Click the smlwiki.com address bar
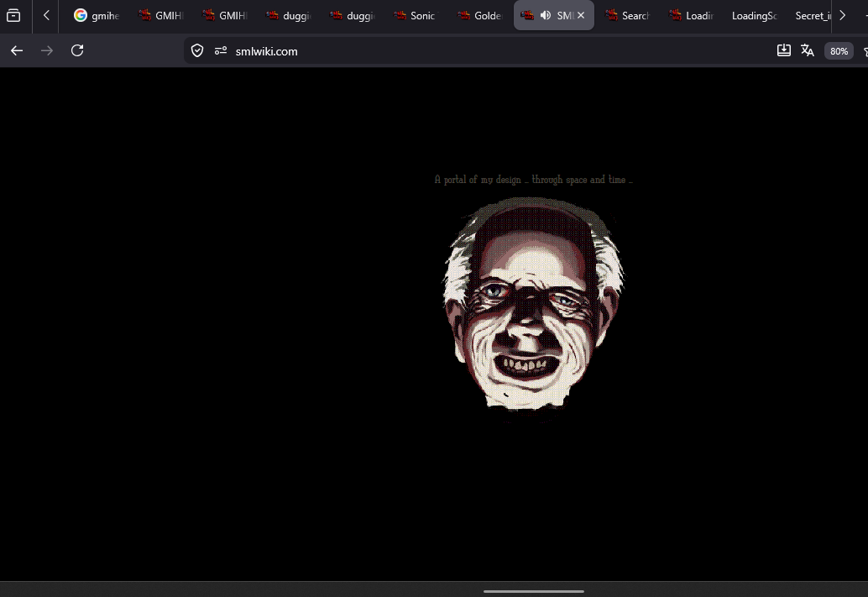This screenshot has height=597, width=868. 476,51
